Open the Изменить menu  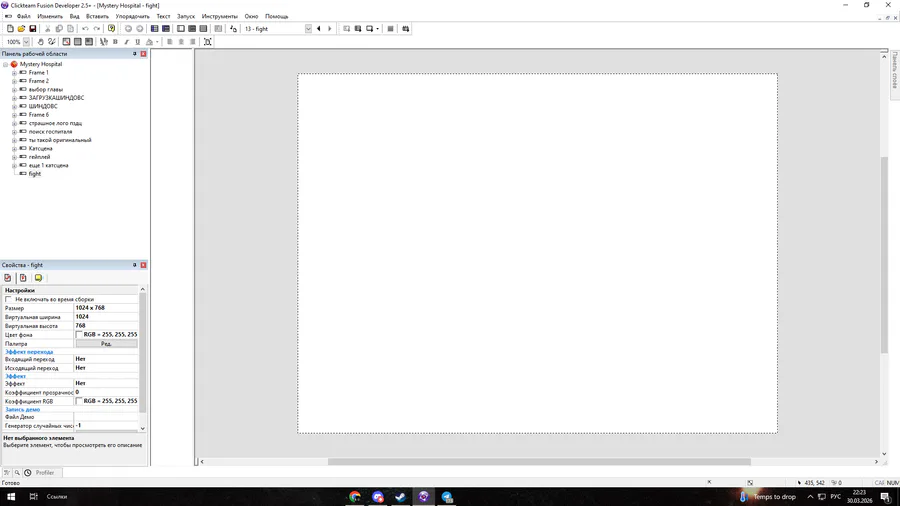(50, 17)
